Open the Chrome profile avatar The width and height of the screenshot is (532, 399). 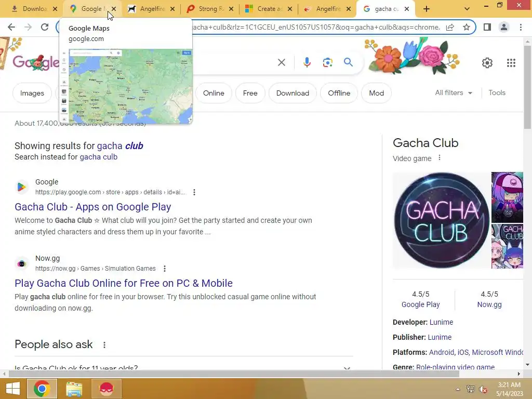click(x=504, y=27)
